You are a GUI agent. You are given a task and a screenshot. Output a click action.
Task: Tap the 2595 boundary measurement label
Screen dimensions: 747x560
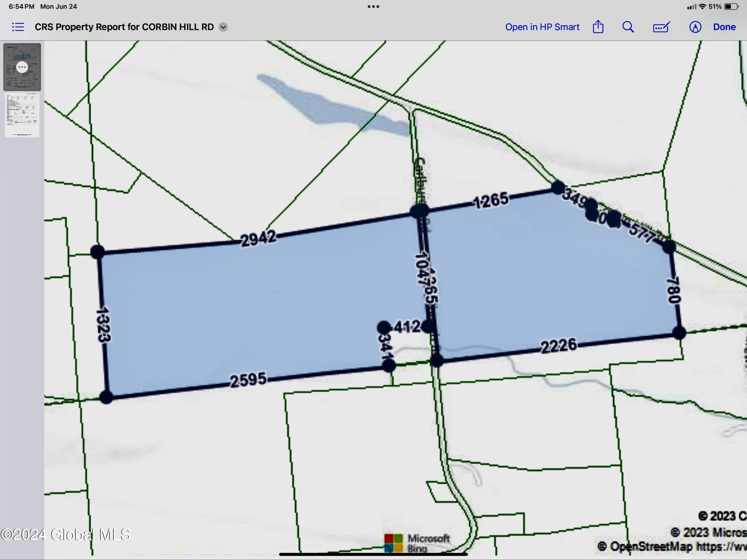pyautogui.click(x=248, y=380)
